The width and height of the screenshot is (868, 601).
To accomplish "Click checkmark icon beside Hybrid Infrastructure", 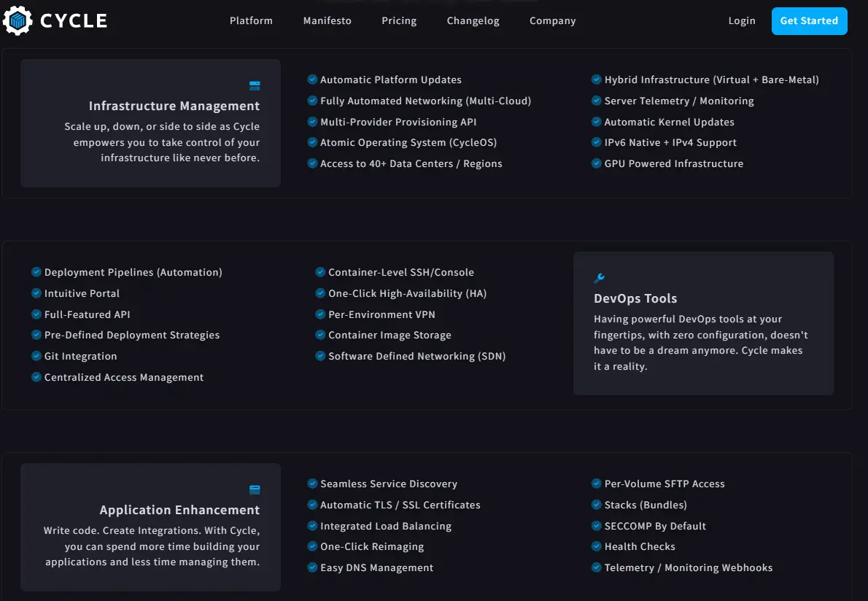I will [596, 80].
